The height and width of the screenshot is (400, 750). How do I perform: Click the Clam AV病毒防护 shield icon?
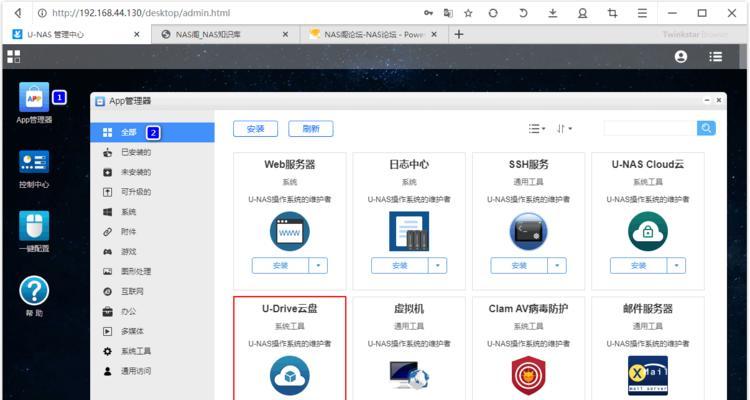528,376
